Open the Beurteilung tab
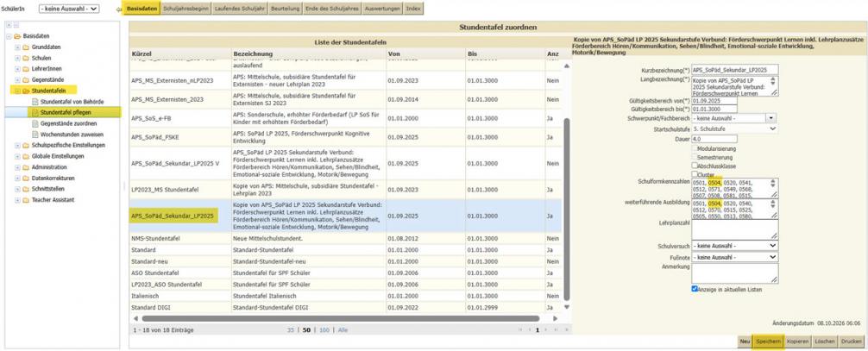Screen dimensions: 868x351 [286, 9]
